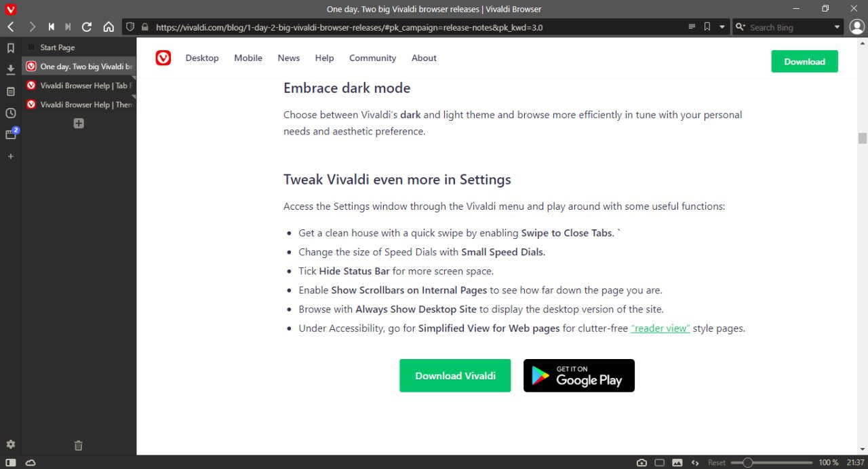Image resolution: width=868 pixels, height=469 pixels.
Task: Toggle tab tiling in status bar
Action: 659,462
